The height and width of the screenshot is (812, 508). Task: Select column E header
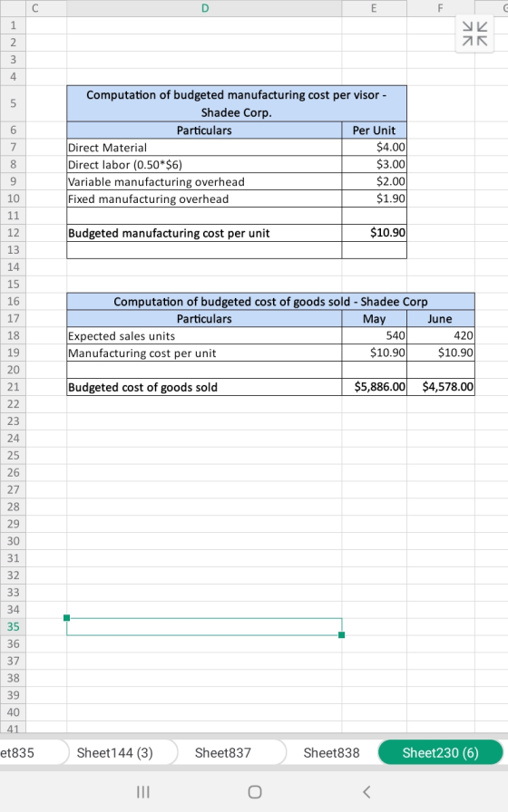pos(375,8)
